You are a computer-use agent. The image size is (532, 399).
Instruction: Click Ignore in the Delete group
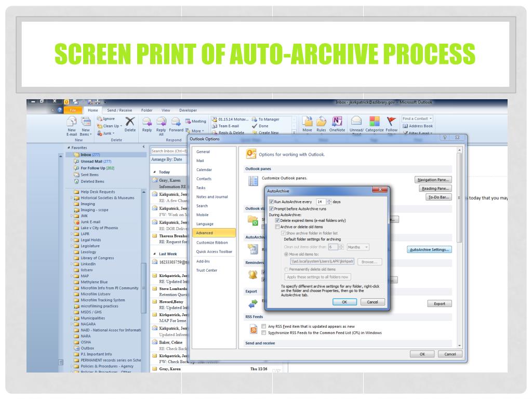(106, 118)
